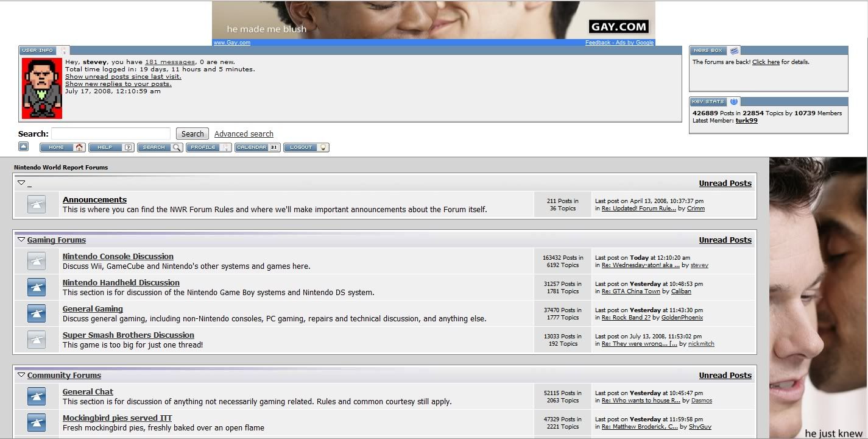Open Crimm's profile link
Viewport: 868px width, 439px height.
696,209
